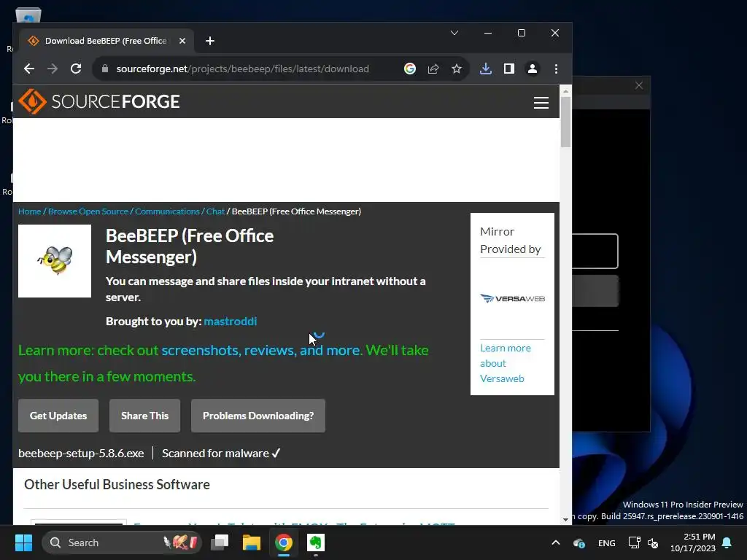The height and width of the screenshot is (560, 747).
Task: Open Communications breadcrumb link
Action: point(167,211)
